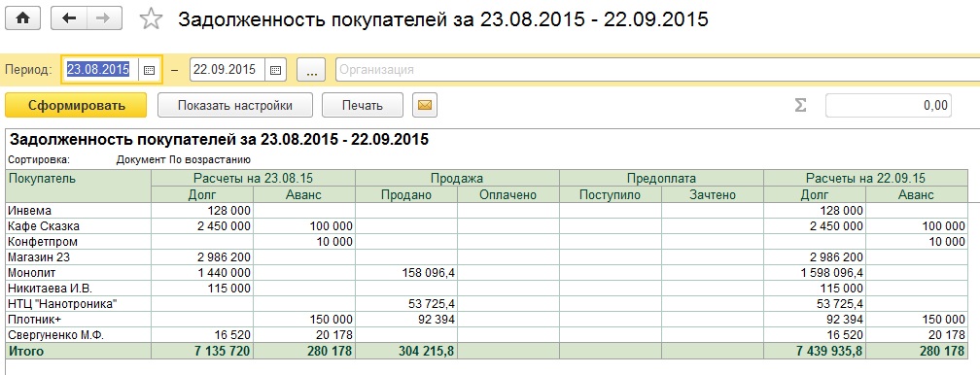The width and height of the screenshot is (980, 375).
Task: Open calendar for start date 23.08.2015
Action: [x=149, y=70]
